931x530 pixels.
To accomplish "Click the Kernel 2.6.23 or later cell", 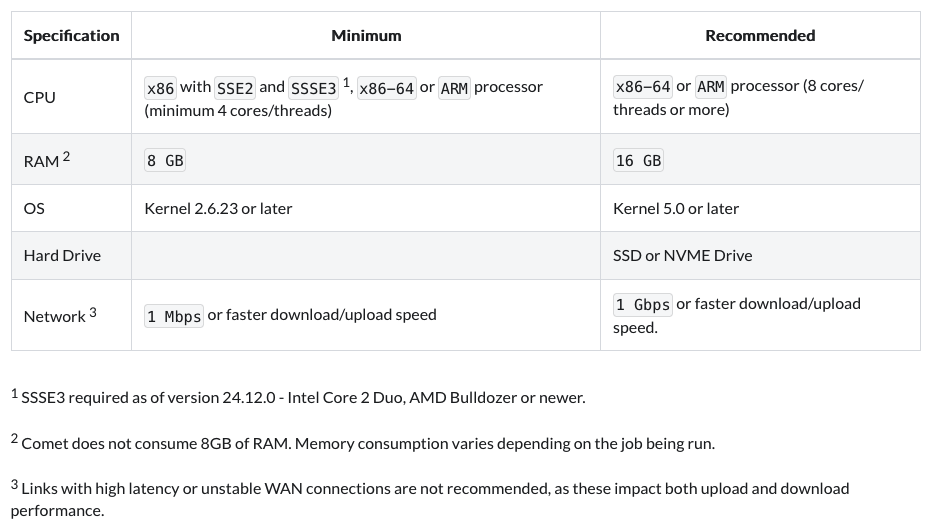I will 218,209.
